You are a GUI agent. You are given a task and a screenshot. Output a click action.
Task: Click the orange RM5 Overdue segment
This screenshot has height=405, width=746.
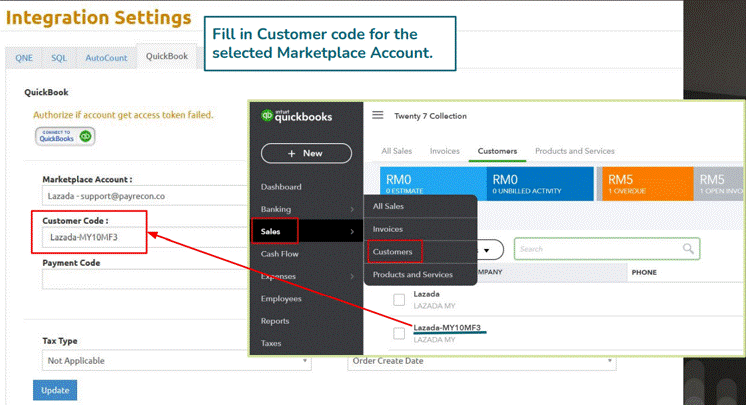click(648, 184)
